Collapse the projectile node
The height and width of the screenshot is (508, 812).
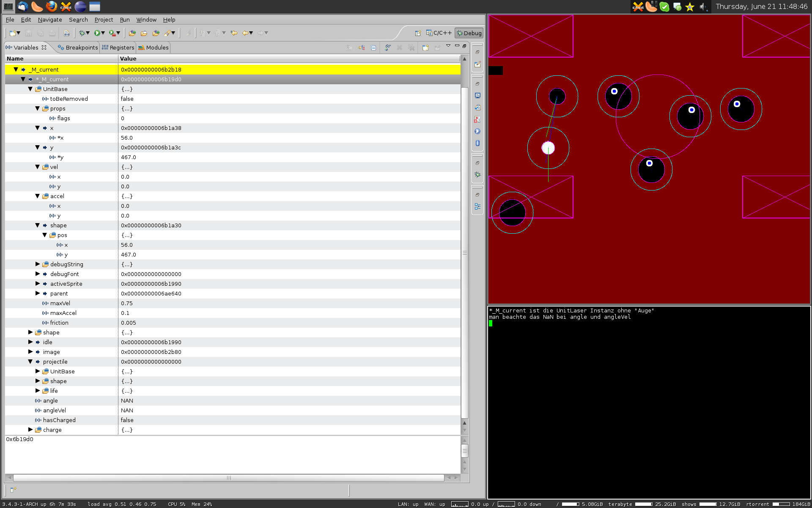(30, 362)
